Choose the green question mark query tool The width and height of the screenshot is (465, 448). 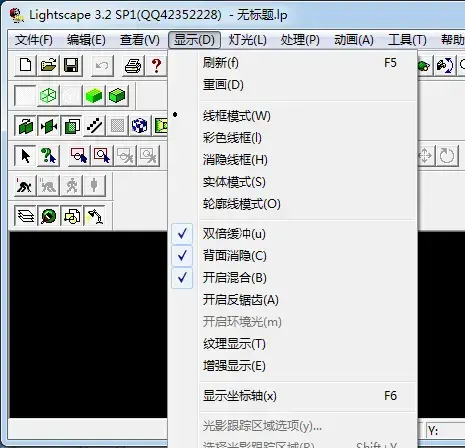click(49, 156)
